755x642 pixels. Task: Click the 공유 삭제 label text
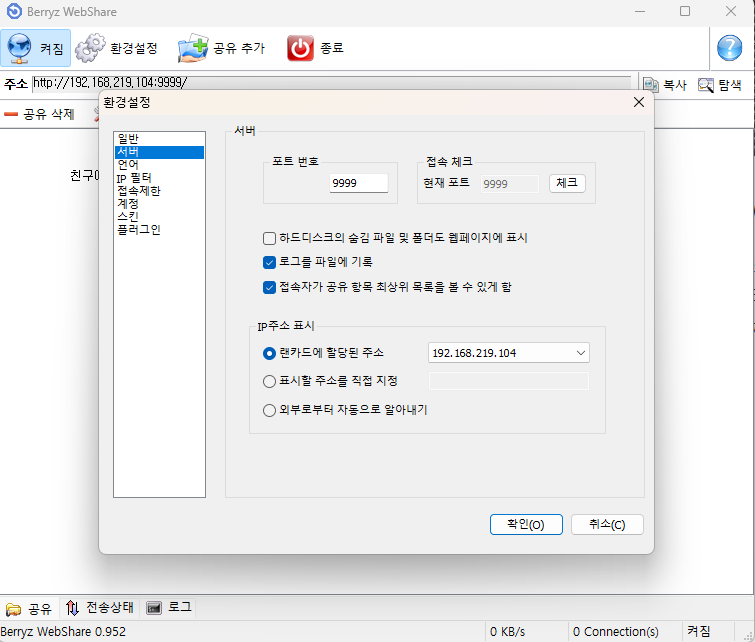pos(49,114)
